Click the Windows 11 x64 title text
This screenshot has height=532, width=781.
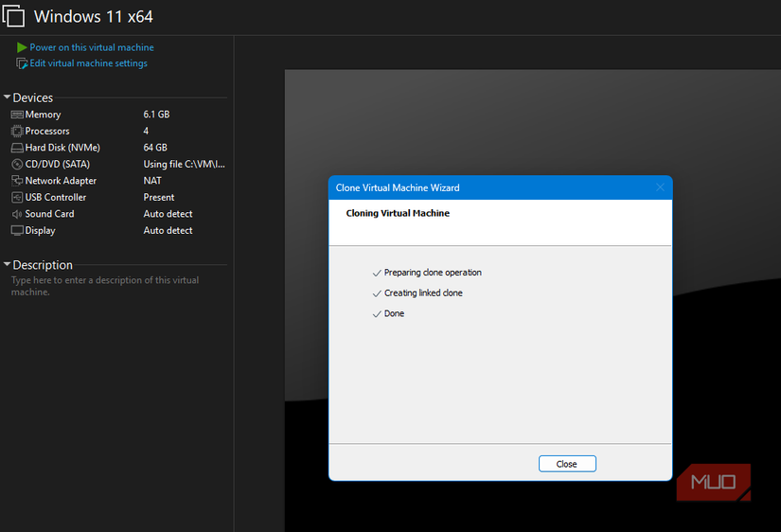[x=93, y=16]
